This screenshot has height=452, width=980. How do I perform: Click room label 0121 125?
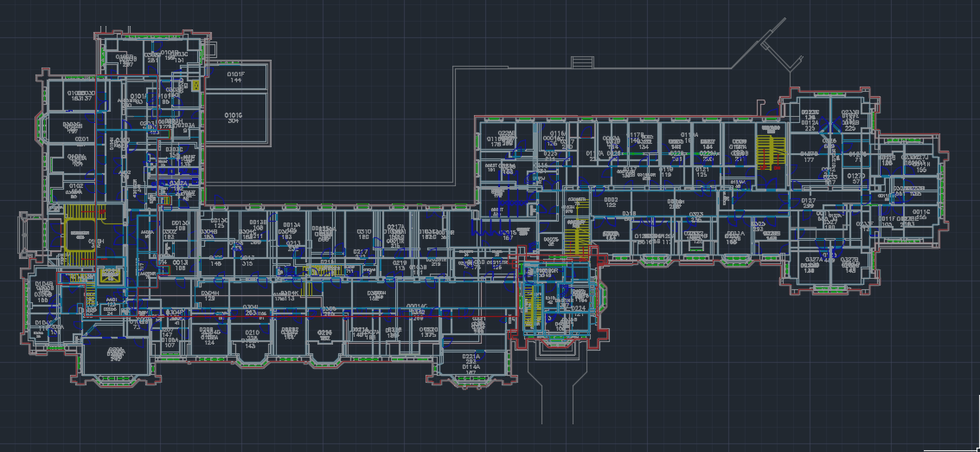pos(701,172)
